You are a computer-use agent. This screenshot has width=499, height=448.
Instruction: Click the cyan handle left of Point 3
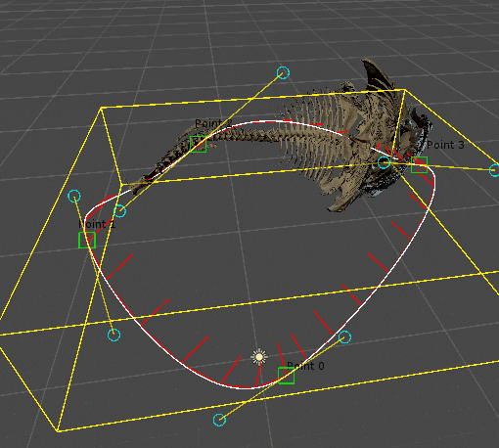pos(384,162)
